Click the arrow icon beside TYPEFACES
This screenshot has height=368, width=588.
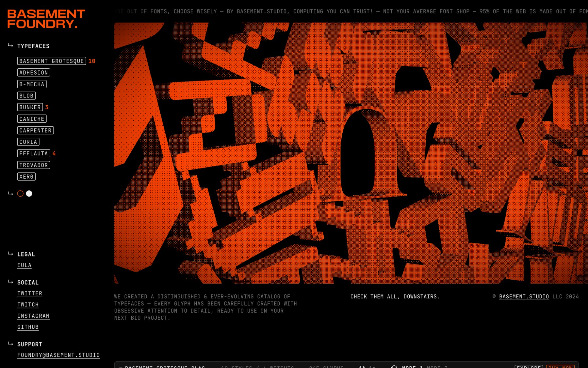10,45
